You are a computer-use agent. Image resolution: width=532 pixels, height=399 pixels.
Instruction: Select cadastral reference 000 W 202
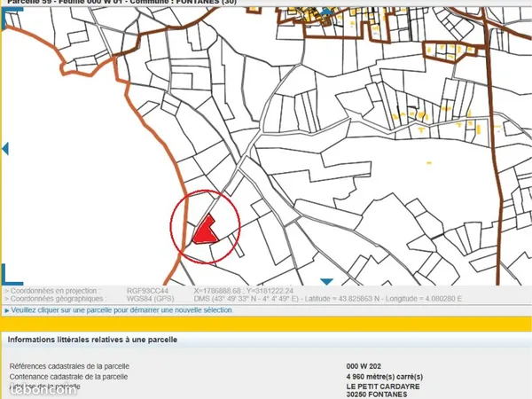point(364,366)
